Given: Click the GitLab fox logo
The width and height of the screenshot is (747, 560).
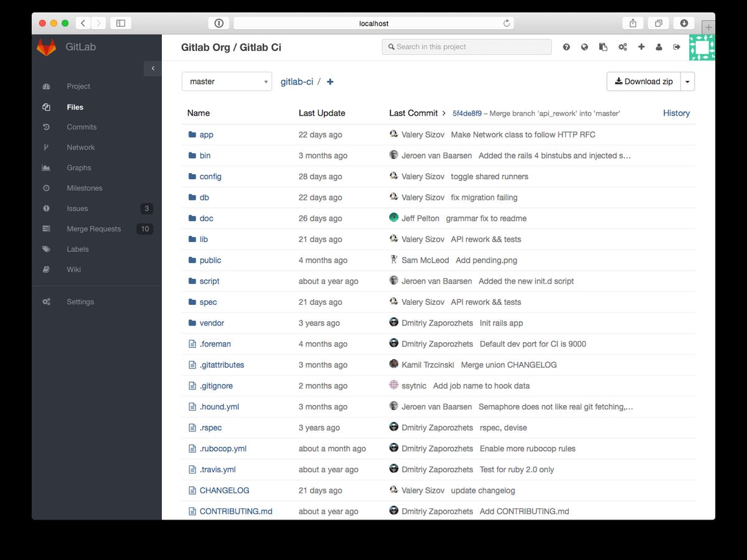Looking at the screenshot, I should pos(46,47).
